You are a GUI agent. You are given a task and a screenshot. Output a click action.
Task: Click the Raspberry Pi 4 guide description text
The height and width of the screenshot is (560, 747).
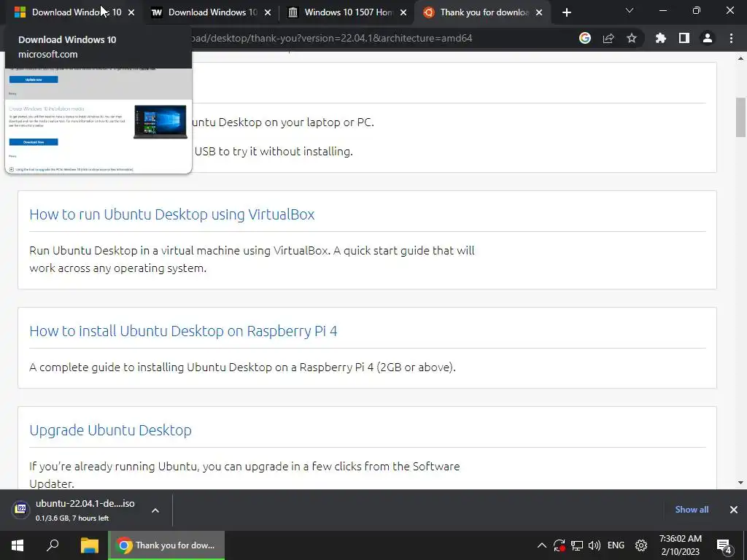pyautogui.click(x=242, y=367)
